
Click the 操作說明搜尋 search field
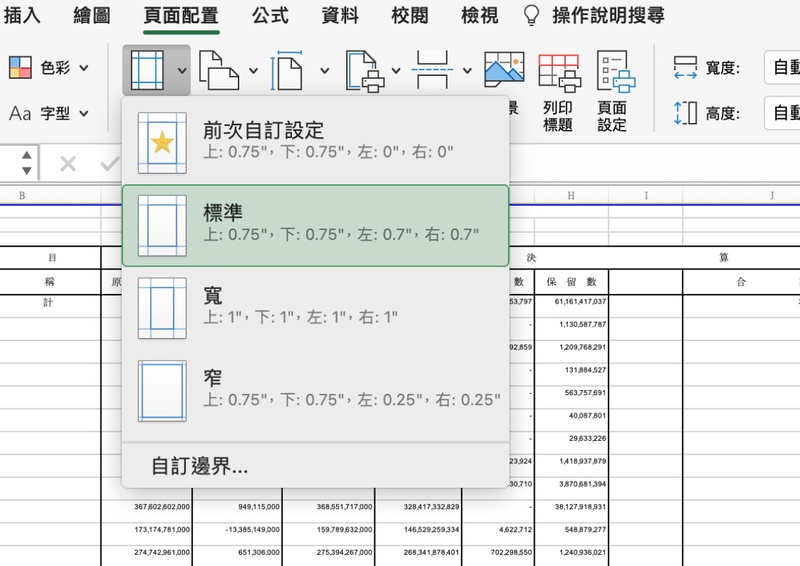point(608,15)
